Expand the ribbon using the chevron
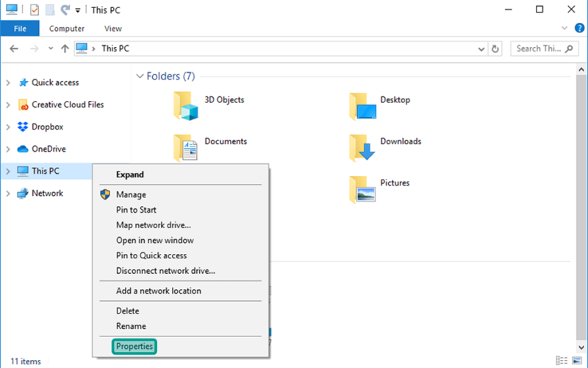This screenshot has width=588, height=368. pyautogui.click(x=564, y=28)
